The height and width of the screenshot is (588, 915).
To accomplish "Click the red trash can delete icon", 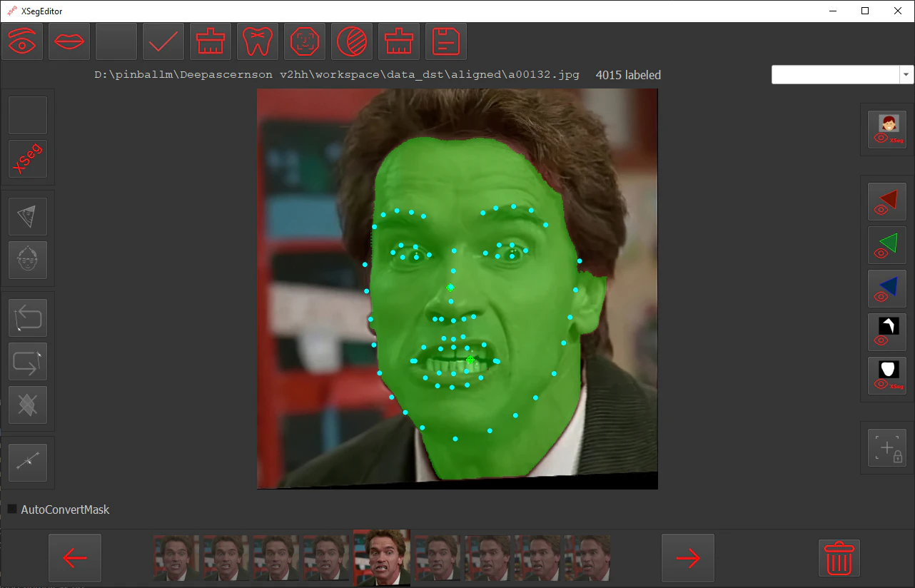I will (839, 557).
